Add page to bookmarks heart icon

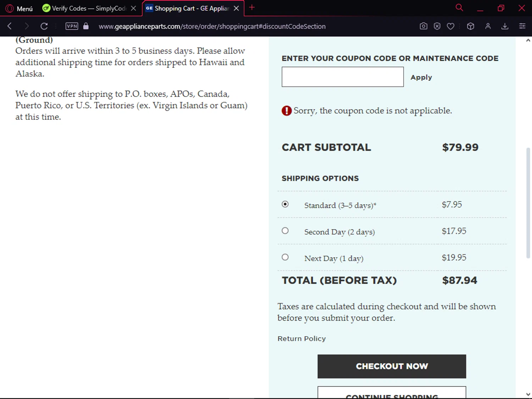coord(450,26)
